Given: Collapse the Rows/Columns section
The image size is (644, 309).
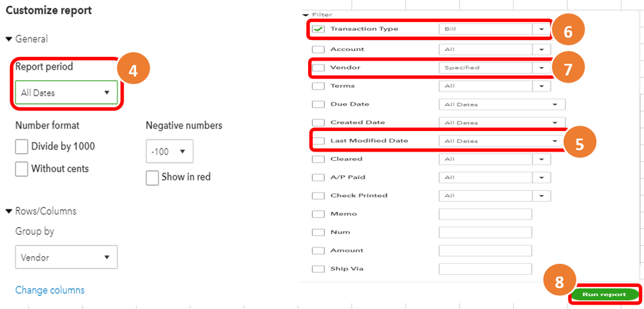Looking at the screenshot, I should 9,211.
